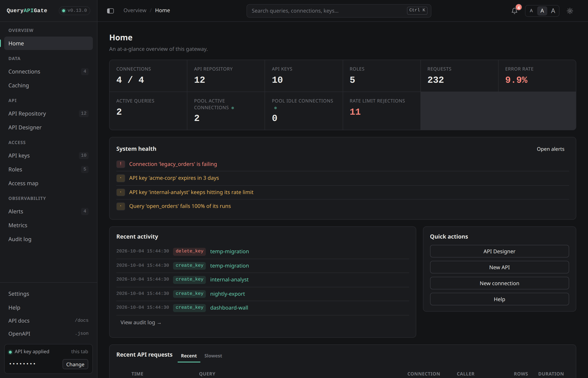The width and height of the screenshot is (588, 378).
Task: Click the Pool idle connections status dot
Action: pyautogui.click(x=275, y=108)
